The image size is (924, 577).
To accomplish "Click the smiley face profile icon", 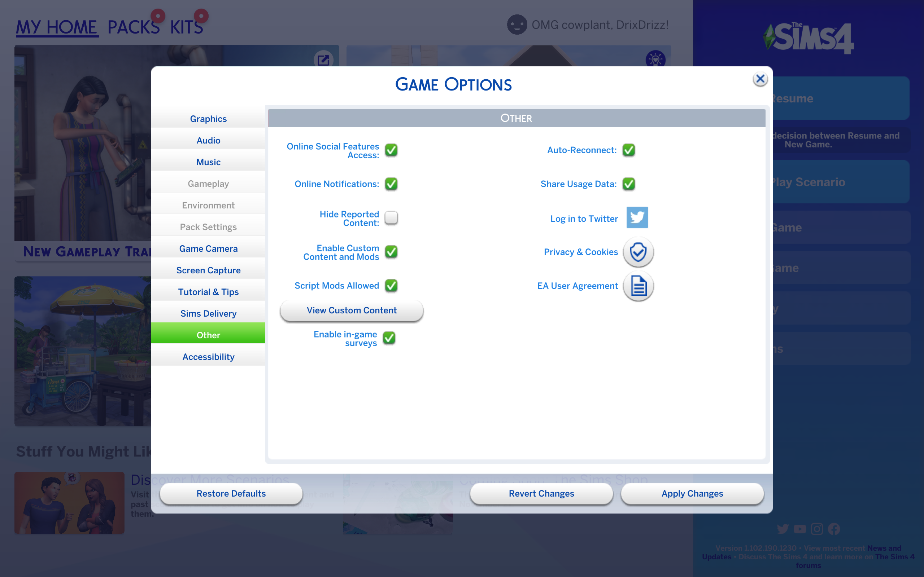I will point(517,25).
